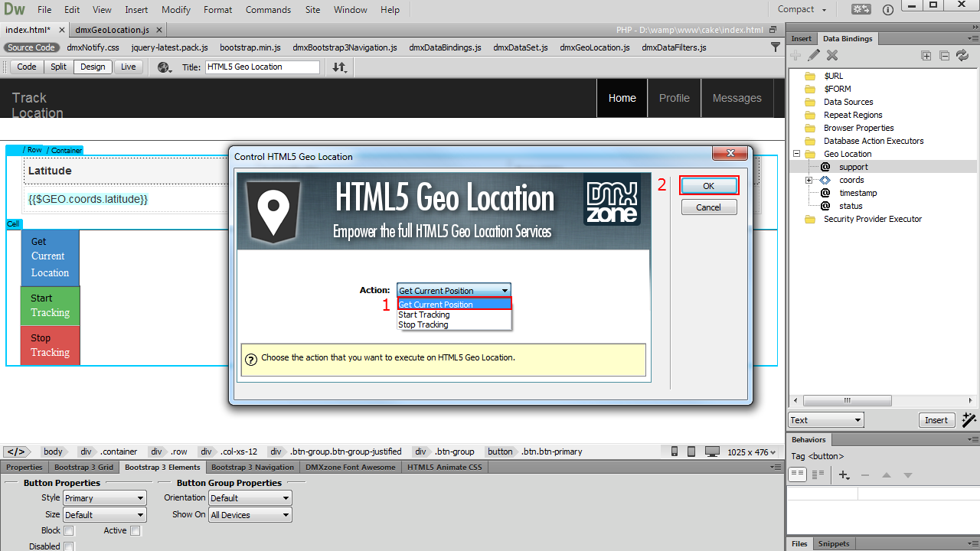The image size is (980, 551).
Task: Click Cancel in the Geo Location dialog
Action: pos(708,207)
